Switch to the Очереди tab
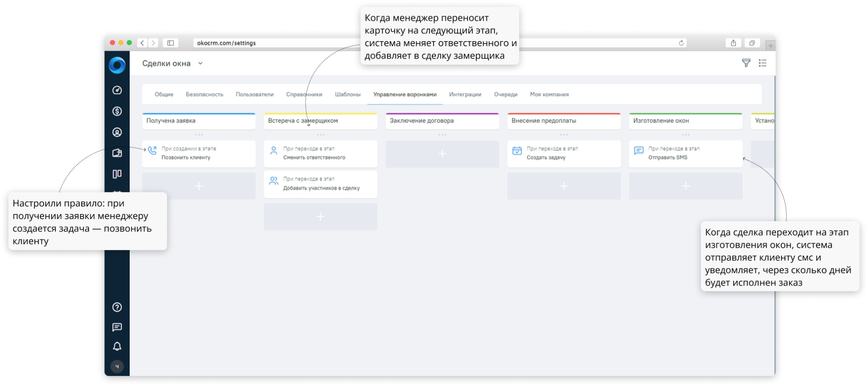 pyautogui.click(x=506, y=94)
